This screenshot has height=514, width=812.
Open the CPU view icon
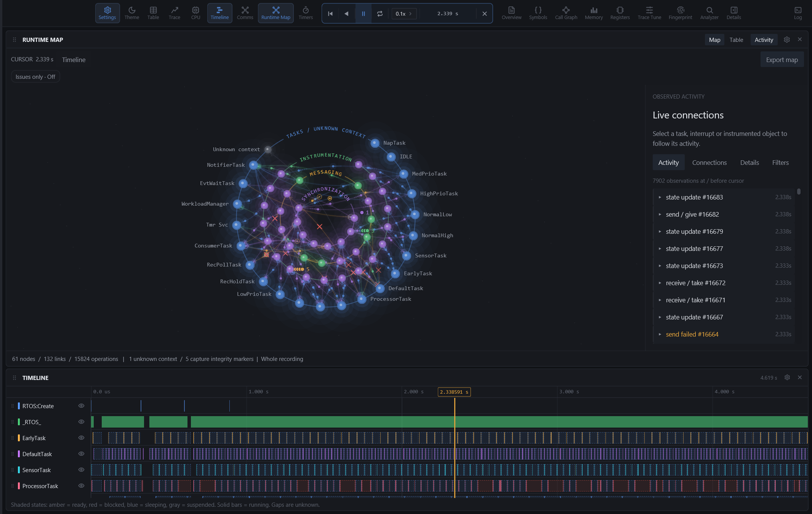click(x=195, y=13)
